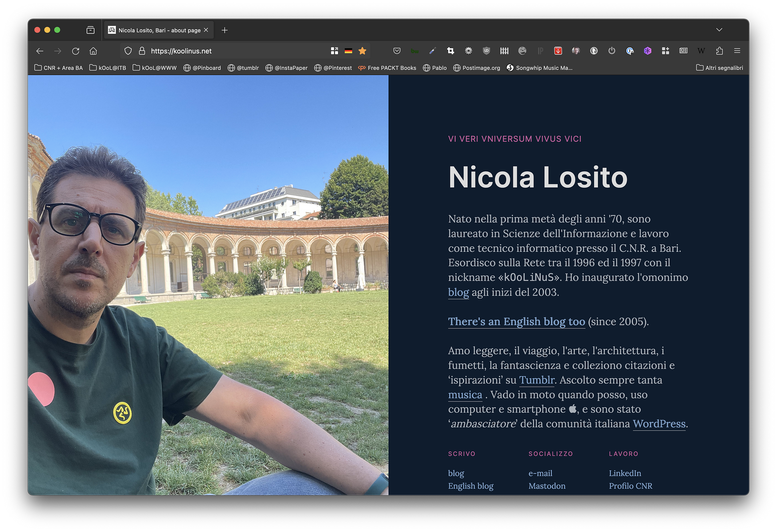Open the Firefox hamburger application menu
The height and width of the screenshot is (532, 777).
click(x=737, y=51)
